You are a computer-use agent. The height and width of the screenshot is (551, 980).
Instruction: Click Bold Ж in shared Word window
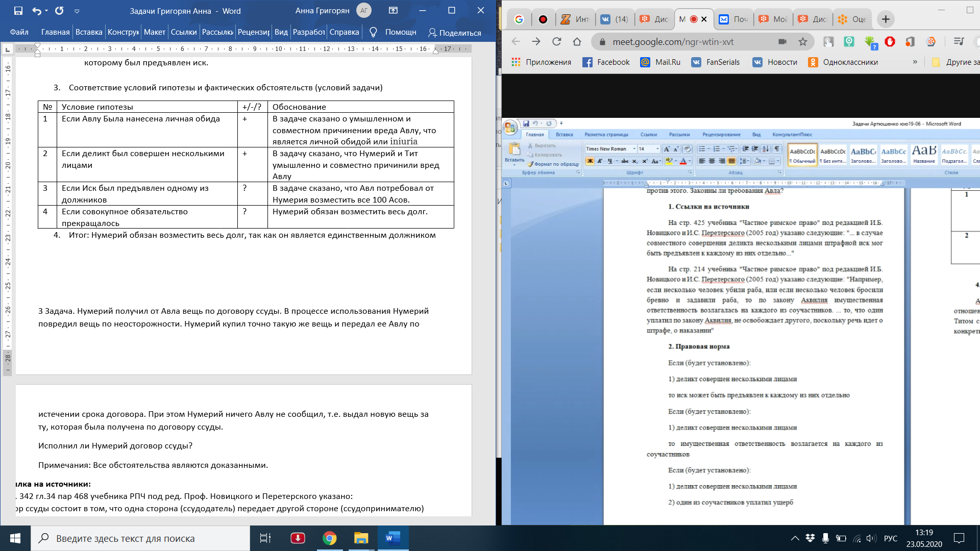click(x=590, y=161)
